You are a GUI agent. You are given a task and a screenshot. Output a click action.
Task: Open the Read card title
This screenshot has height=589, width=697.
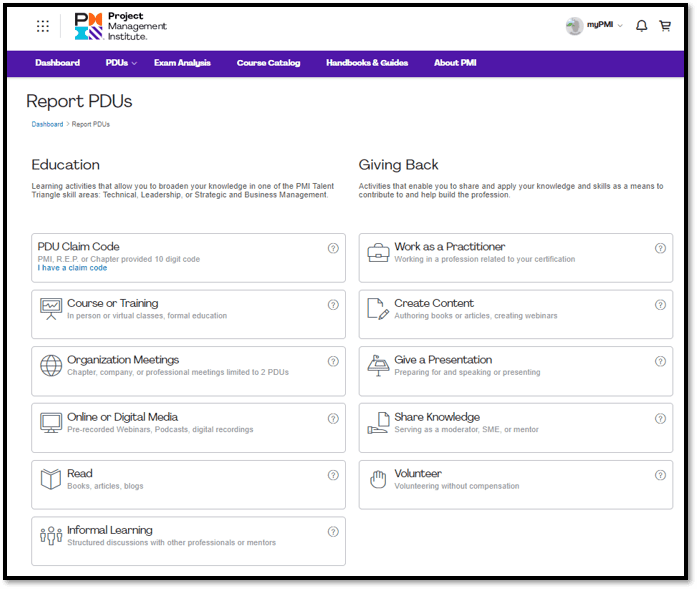80,473
